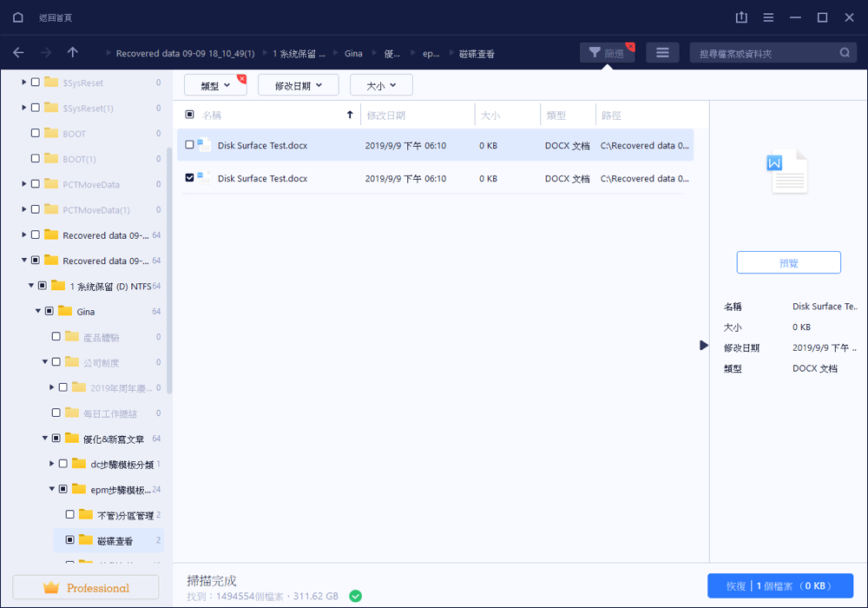
Task: Click the crown icon on Professional button
Action: (51, 587)
